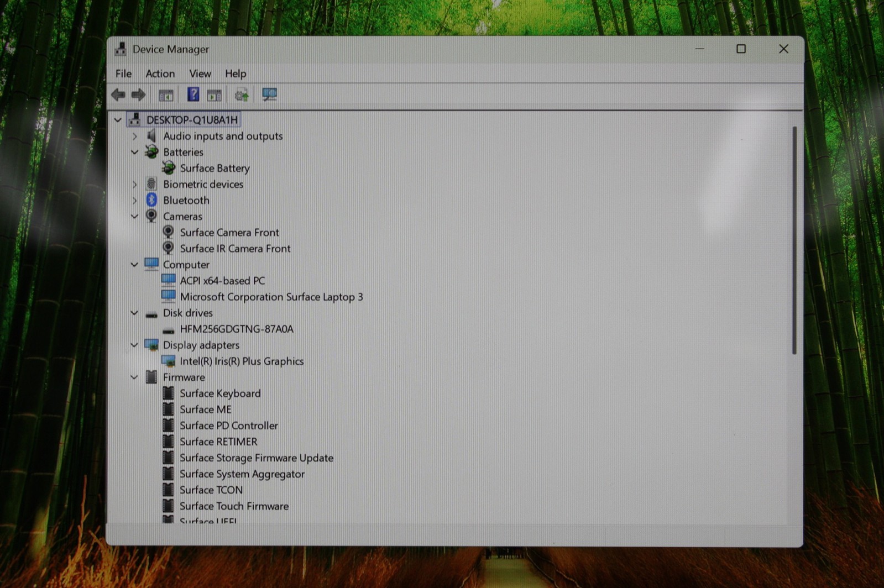Select the Surface TCON entry
The image size is (884, 588).
click(x=211, y=490)
